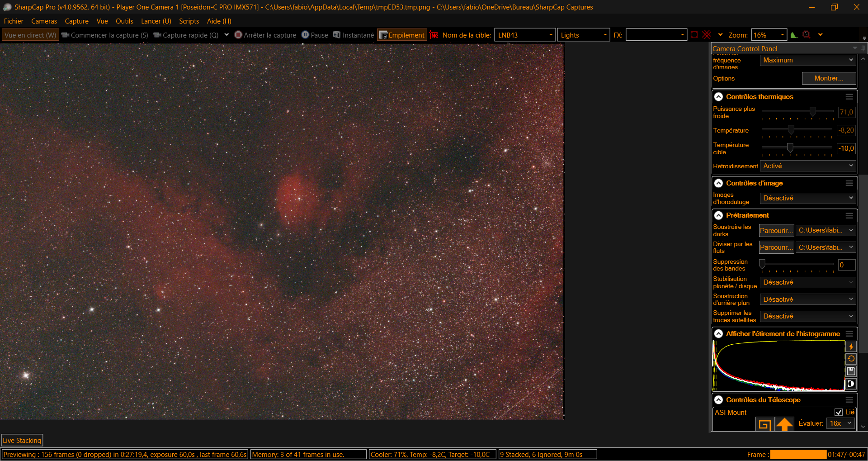Click the red square selection area icon
Image resolution: width=868 pixels, height=461 pixels.
694,35
